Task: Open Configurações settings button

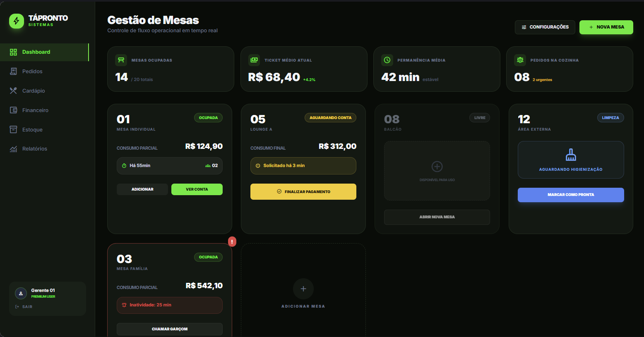Action: tap(545, 27)
